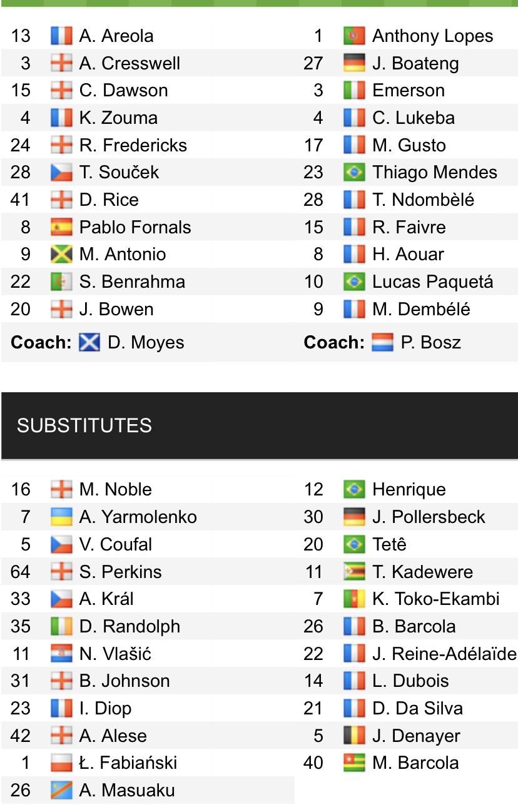Click the Jamaican flag beside M. Antonio

[61, 255]
